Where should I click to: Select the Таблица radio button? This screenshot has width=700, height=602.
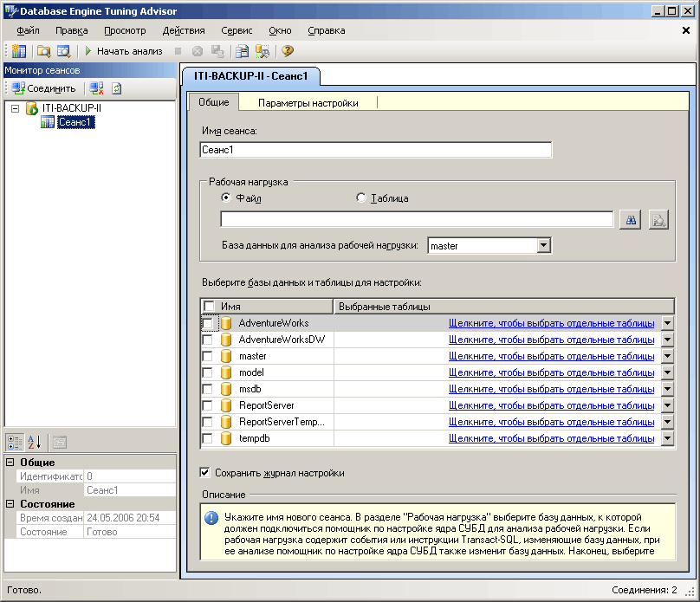(361, 198)
